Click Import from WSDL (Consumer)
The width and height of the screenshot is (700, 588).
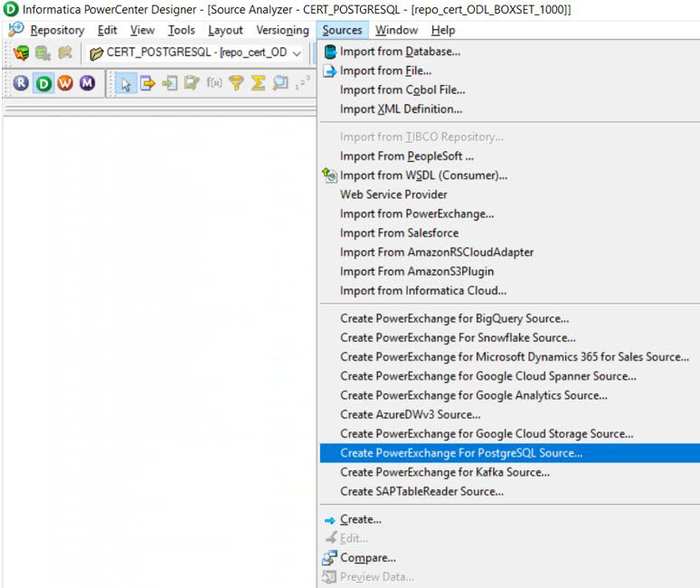[423, 175]
